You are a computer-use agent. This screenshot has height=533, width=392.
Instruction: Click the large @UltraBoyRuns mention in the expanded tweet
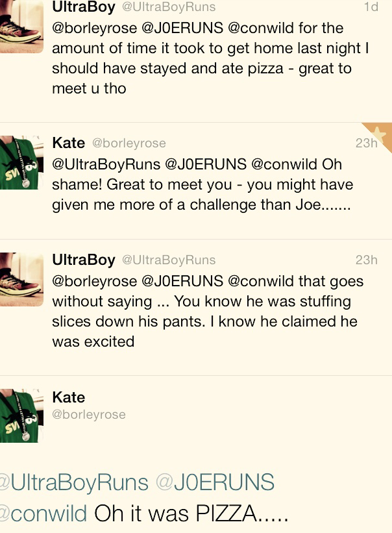tap(73, 482)
